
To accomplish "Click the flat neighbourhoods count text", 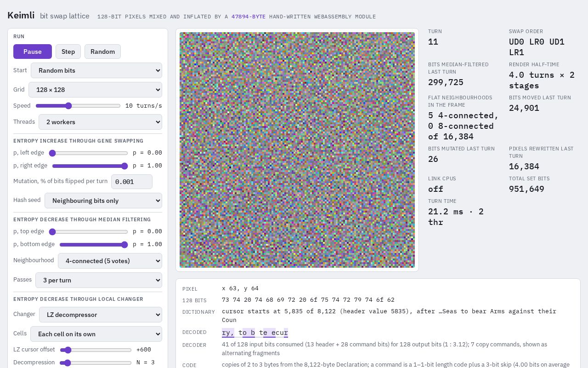I will pyautogui.click(x=464, y=126).
